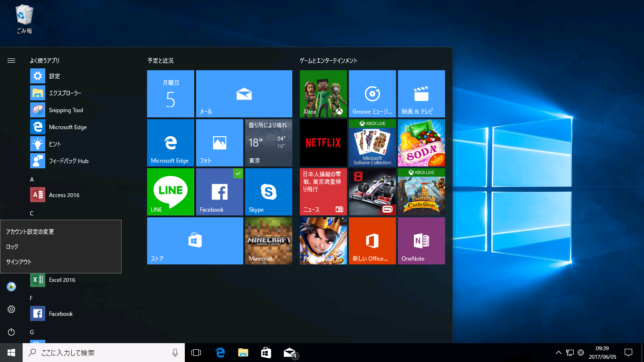Open File Explorer from the taskbar
The image size is (644, 362).
click(x=243, y=353)
